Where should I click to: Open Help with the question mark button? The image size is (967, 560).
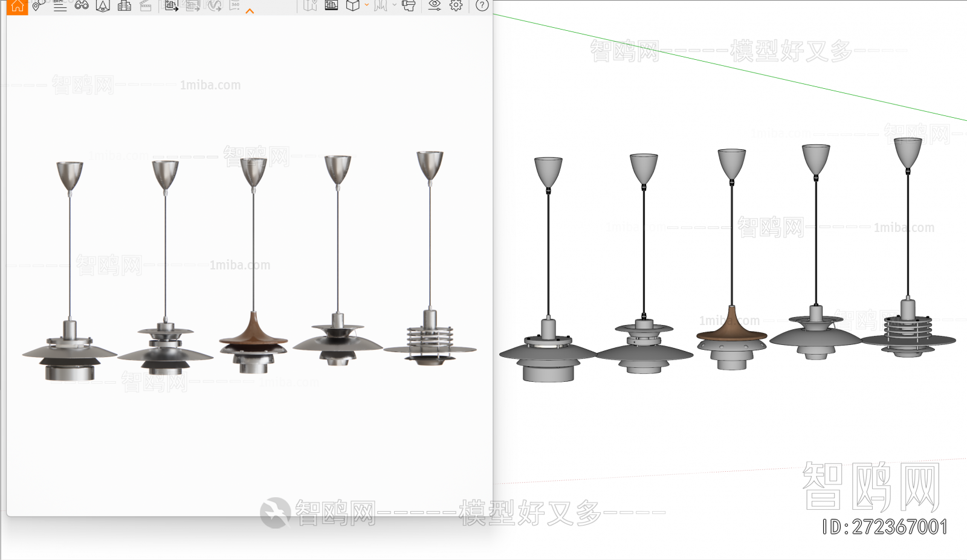pyautogui.click(x=480, y=7)
